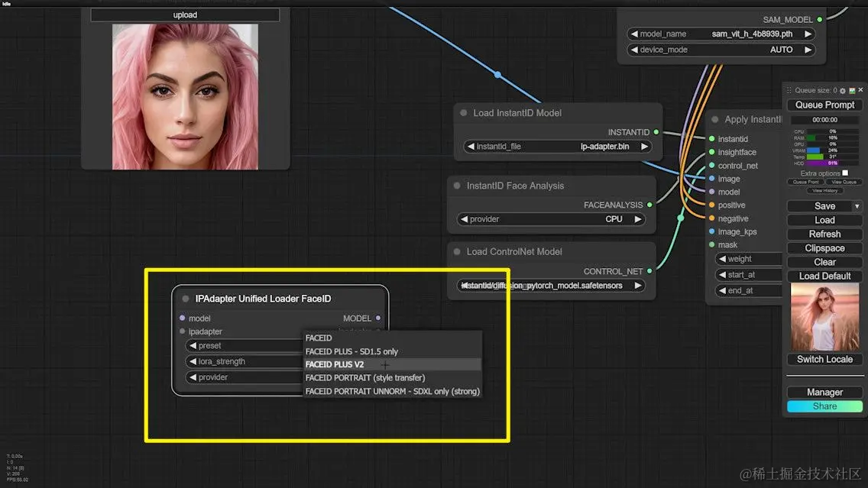Open the instantid_file combo showing ip-adapter.bin

[x=557, y=147]
